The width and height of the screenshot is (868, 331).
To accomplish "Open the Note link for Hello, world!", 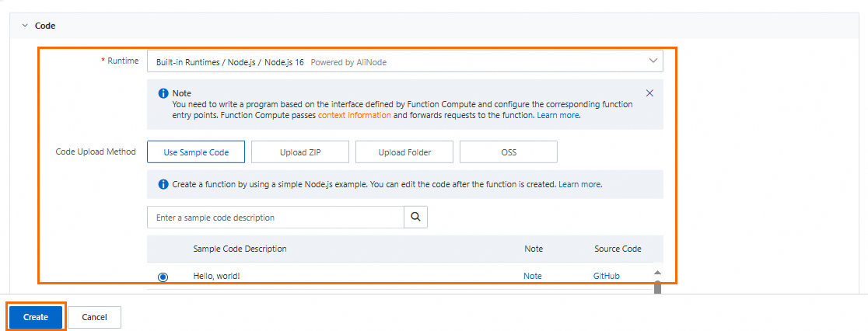I will pyautogui.click(x=533, y=276).
